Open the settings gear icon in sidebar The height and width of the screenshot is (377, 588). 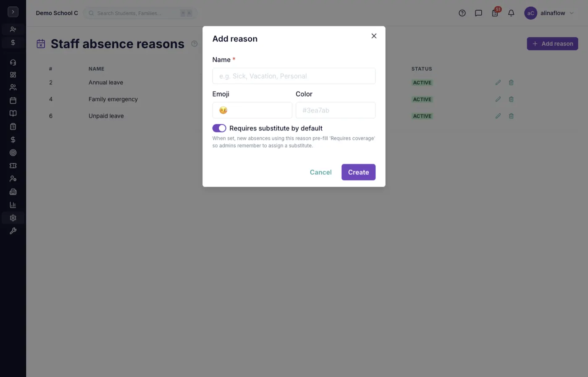pos(13,218)
